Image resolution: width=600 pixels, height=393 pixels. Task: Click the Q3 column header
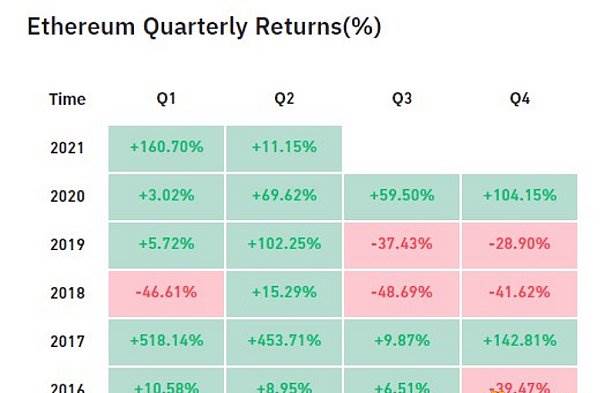[402, 99]
